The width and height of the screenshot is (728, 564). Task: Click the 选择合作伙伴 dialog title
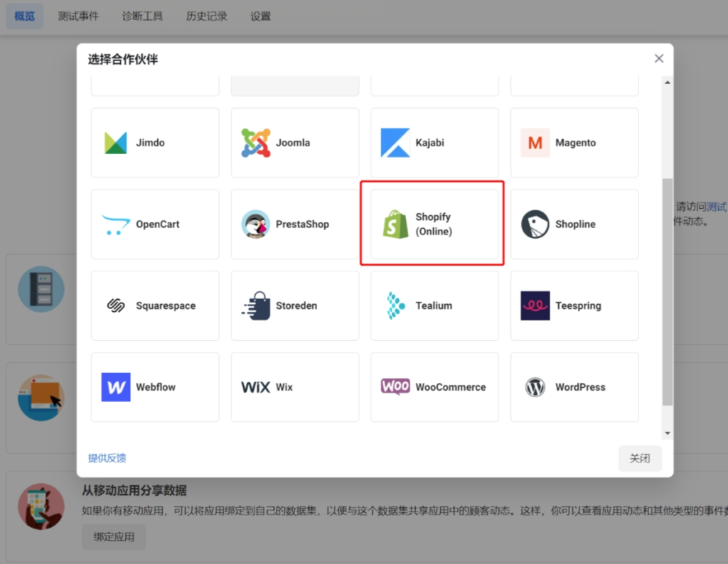tap(123, 60)
